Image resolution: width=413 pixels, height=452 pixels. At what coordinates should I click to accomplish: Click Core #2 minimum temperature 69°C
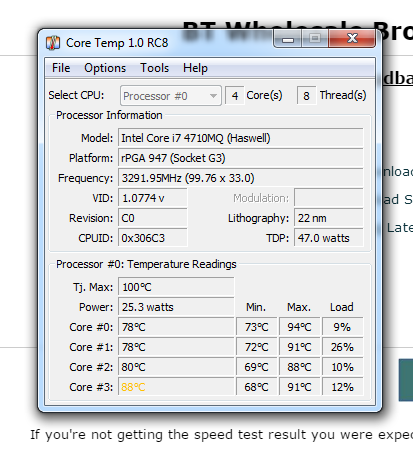tap(256, 367)
